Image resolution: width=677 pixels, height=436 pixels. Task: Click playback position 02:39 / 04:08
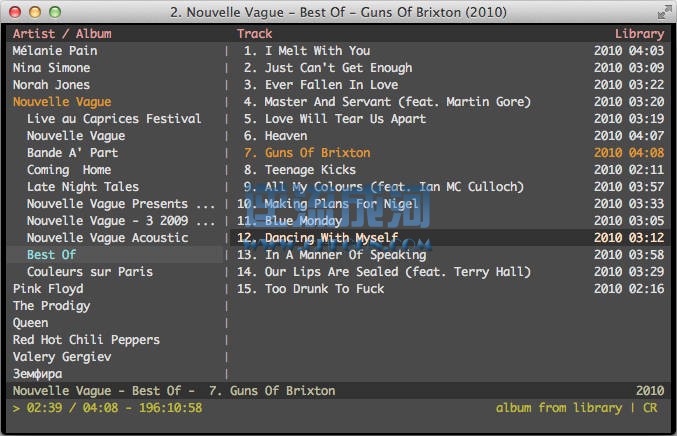click(x=72, y=408)
